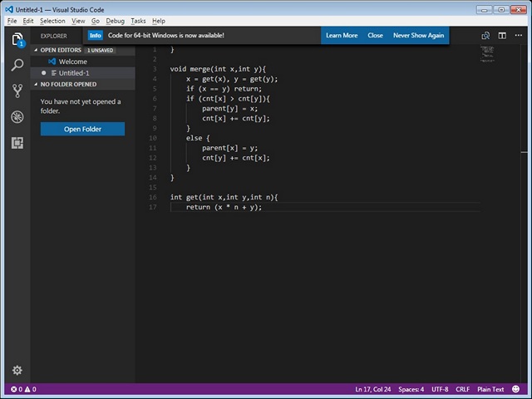Select Welcome in Open Editors list
This screenshot has height=399, width=532.
(x=83, y=62)
